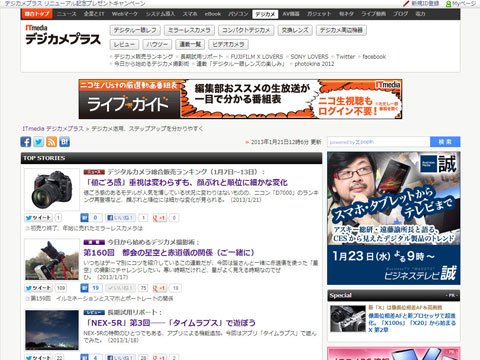Open the デジカメ販売ランキング link

(x=144, y=57)
